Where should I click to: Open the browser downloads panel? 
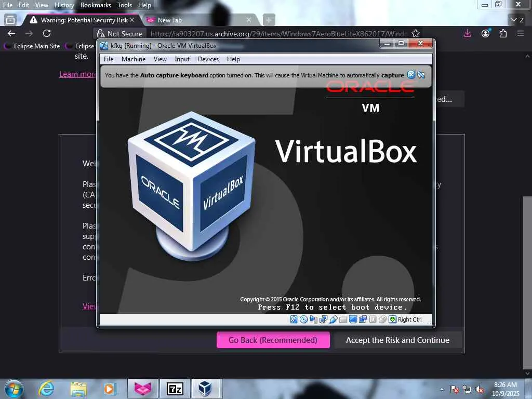467,33
